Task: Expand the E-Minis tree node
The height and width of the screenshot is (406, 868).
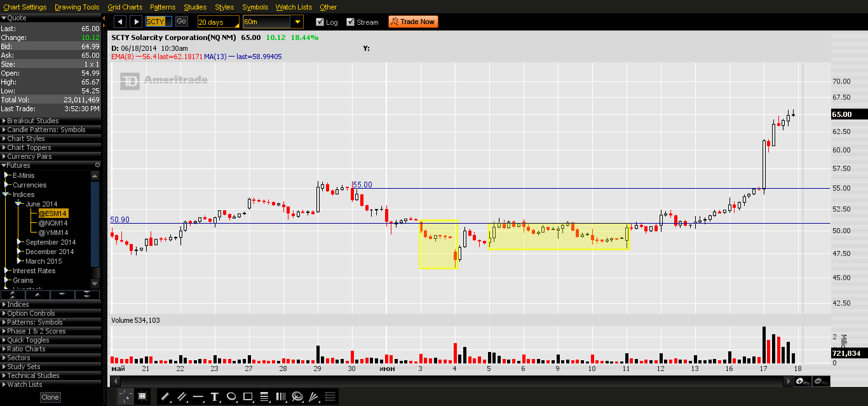Action: pyautogui.click(x=7, y=175)
